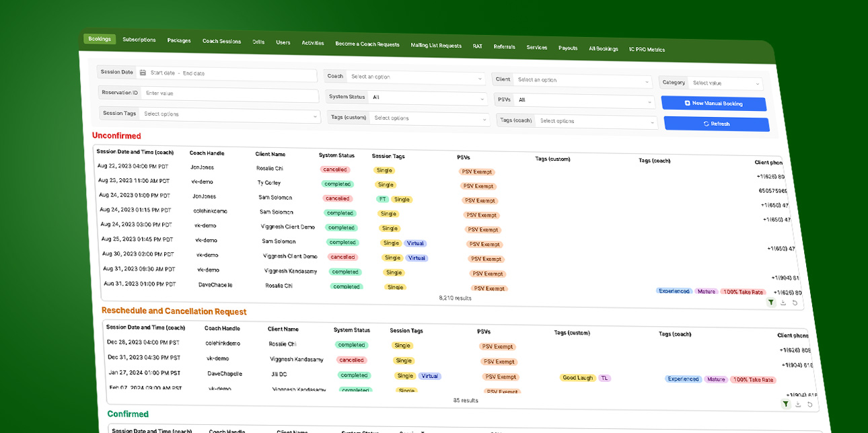868x433 pixels.
Task: Click filter icon in Unconfirmed table
Action: pos(771,303)
